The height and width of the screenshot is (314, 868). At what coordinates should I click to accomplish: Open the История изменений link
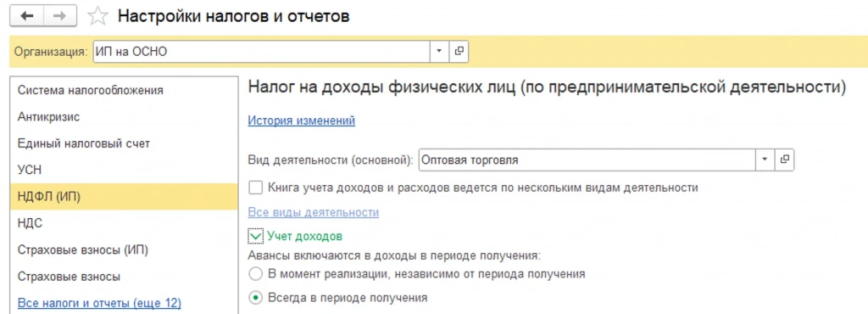point(301,121)
